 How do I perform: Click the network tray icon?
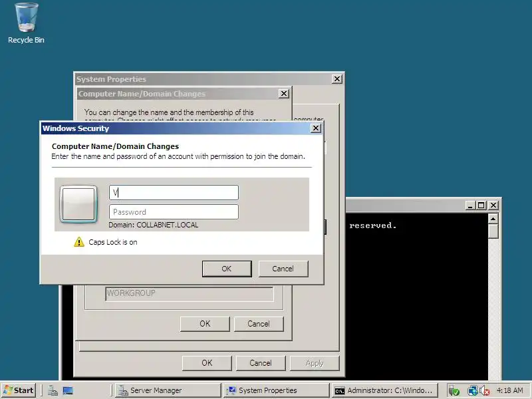click(472, 391)
